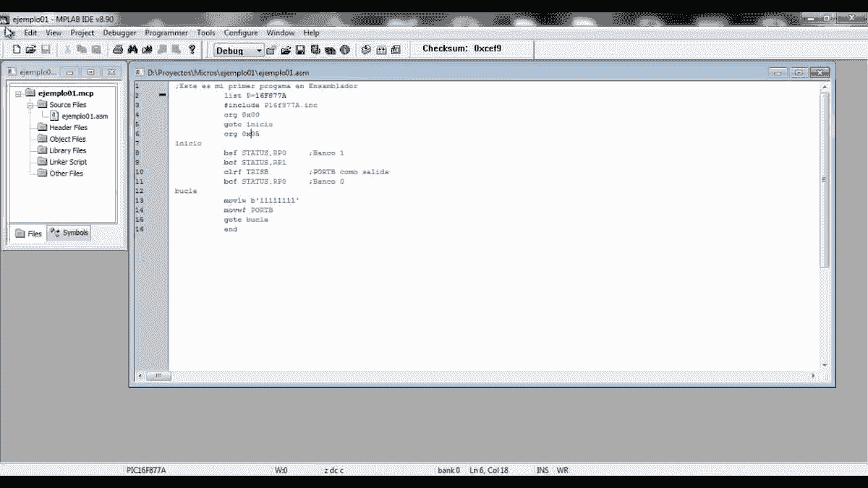The height and width of the screenshot is (488, 868).
Task: Open Find using the binoculars icon
Action: 132,48
